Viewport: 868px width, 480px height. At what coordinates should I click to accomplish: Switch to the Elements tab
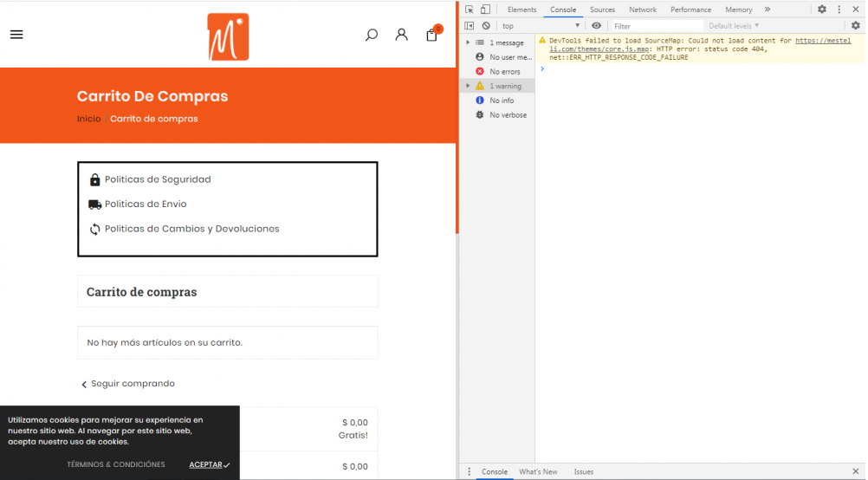click(521, 10)
